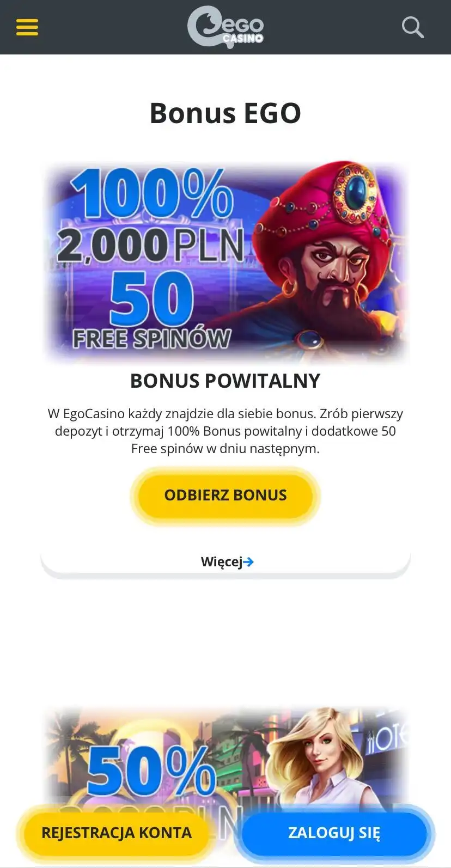The image size is (451, 868).
Task: Tap the REJESTRACJA KONTA button
Action: [x=117, y=833]
